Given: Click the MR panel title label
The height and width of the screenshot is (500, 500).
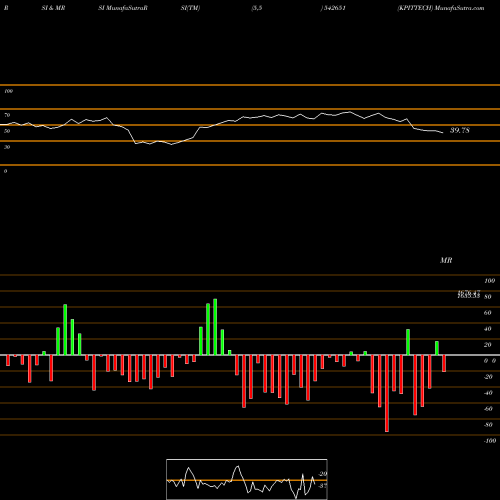Looking at the screenshot, I should (446, 260).
